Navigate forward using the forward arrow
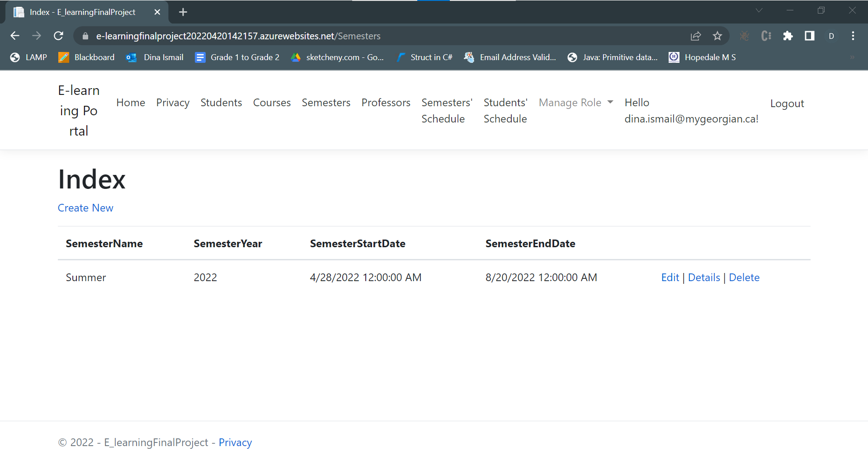The image size is (868, 461). click(37, 36)
